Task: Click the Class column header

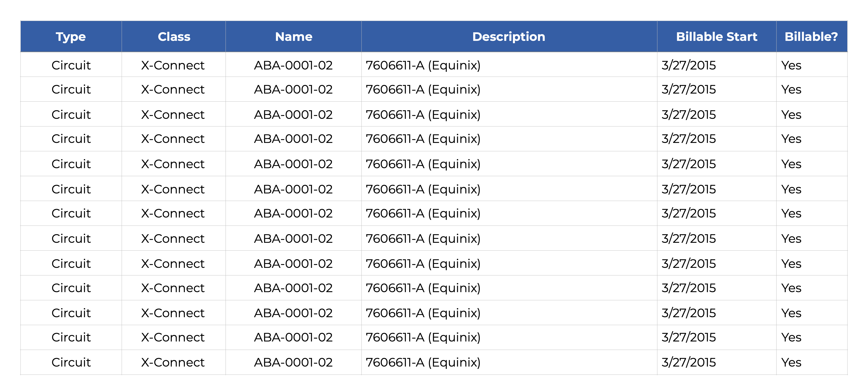Action: pyautogui.click(x=174, y=37)
